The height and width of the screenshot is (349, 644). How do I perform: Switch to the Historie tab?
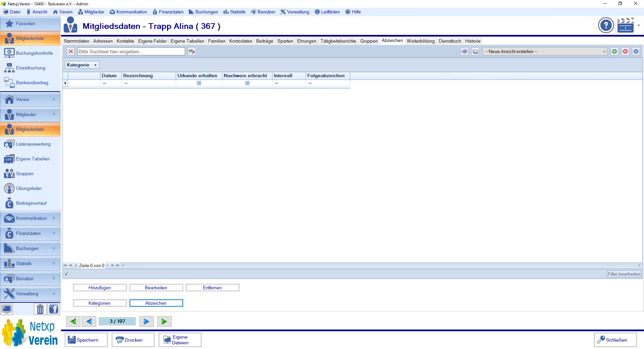[473, 41]
